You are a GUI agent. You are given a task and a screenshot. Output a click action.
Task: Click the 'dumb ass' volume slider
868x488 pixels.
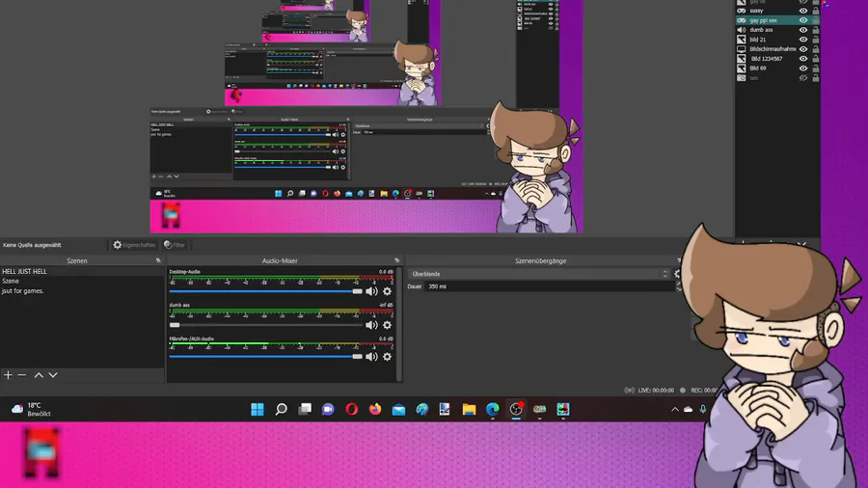click(x=266, y=325)
